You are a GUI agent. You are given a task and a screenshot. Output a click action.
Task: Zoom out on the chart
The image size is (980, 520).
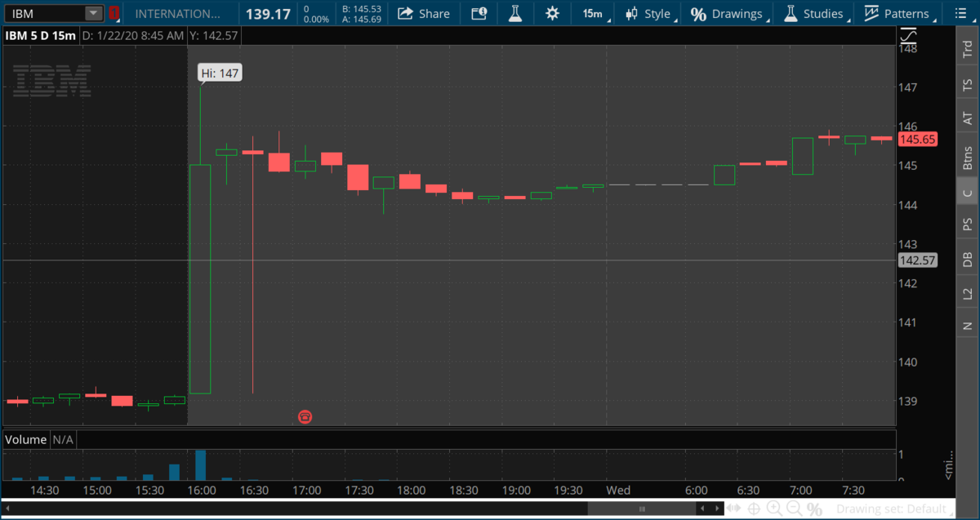[x=794, y=509]
